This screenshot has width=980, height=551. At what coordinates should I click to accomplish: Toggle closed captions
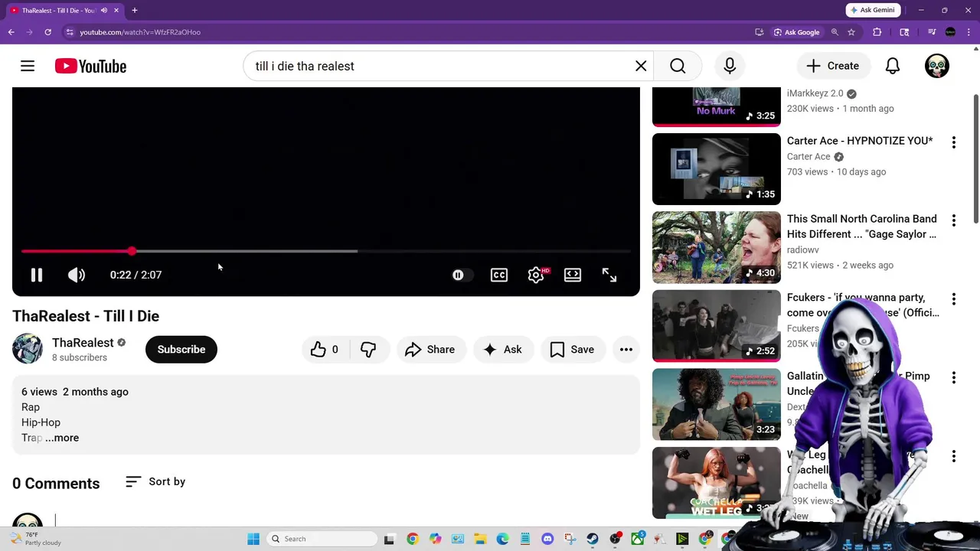click(499, 275)
